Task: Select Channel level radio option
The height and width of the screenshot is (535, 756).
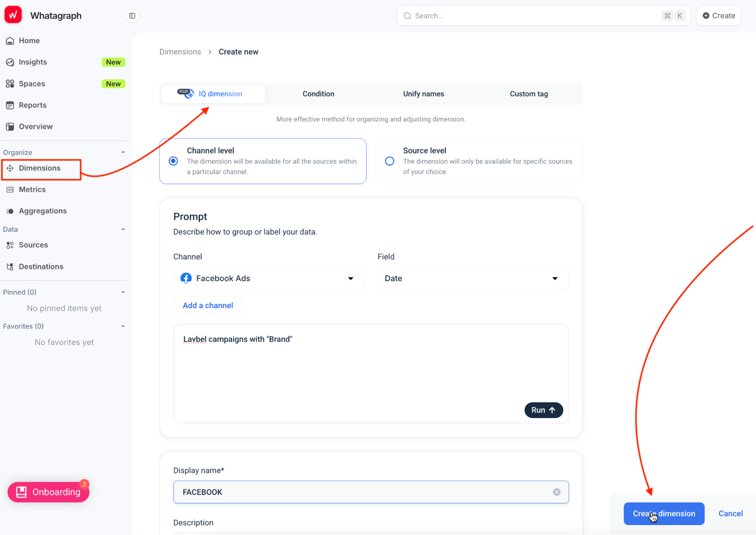Action: pos(173,161)
